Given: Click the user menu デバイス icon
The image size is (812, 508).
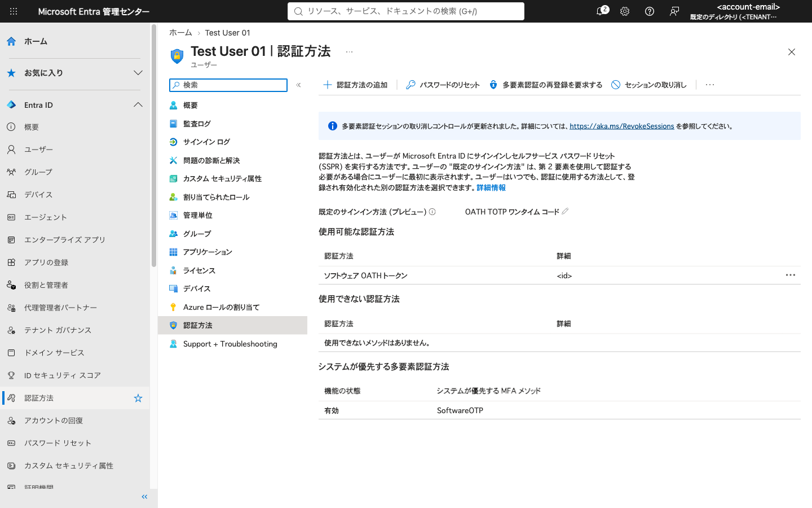Looking at the screenshot, I should (173, 289).
